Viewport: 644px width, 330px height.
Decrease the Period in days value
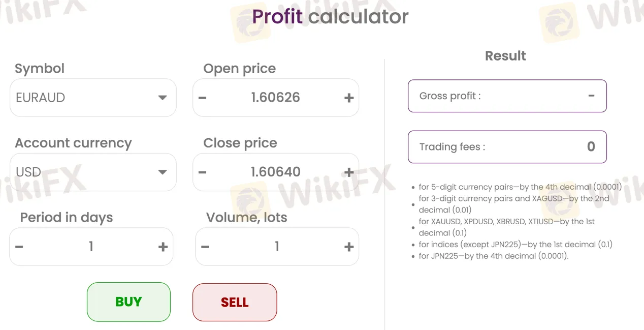(x=18, y=247)
